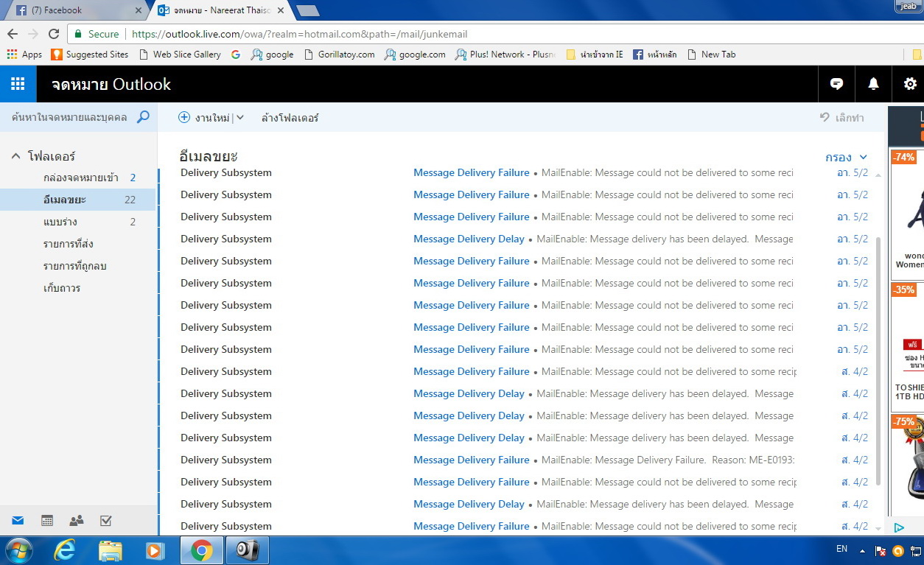Open the new-item dropdown arrow
Image resolution: width=924 pixels, height=565 pixels.
pyautogui.click(x=240, y=117)
